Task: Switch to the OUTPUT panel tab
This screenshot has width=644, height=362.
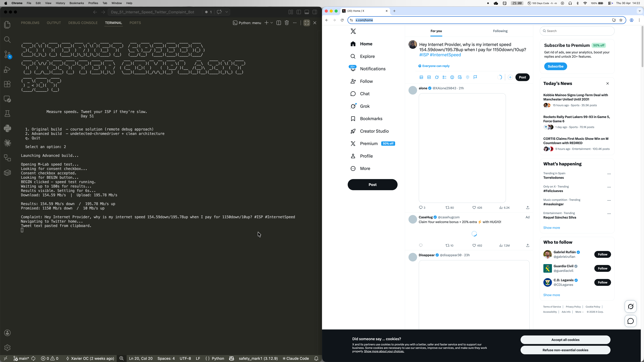Action: click(54, 23)
